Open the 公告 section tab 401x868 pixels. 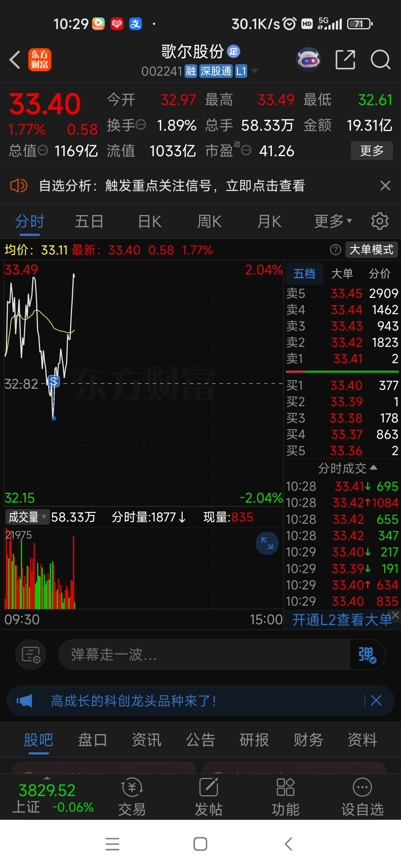point(200,740)
